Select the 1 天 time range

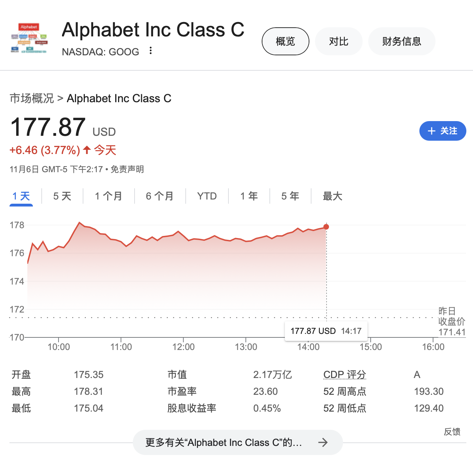tap(21, 196)
